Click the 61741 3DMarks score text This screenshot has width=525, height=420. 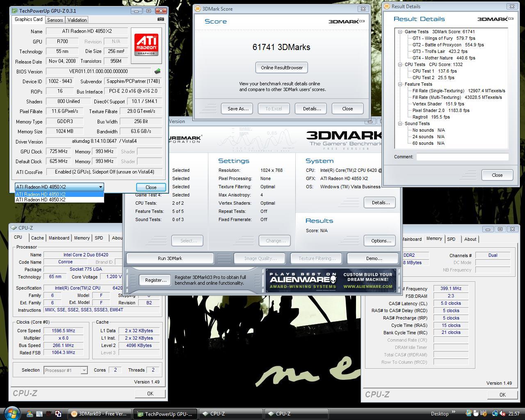click(x=281, y=47)
